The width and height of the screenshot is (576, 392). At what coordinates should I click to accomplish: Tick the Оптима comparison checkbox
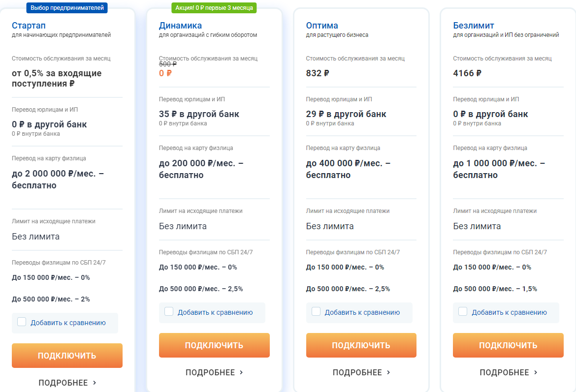coord(316,311)
